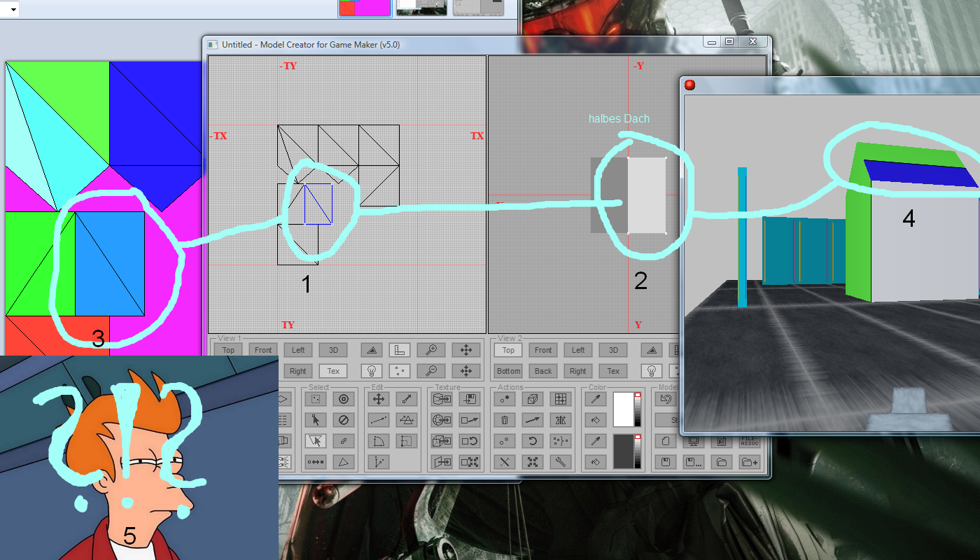The width and height of the screenshot is (980, 560).
Task: Open the dropdown arrow at top-left corner
Action: coord(13,9)
